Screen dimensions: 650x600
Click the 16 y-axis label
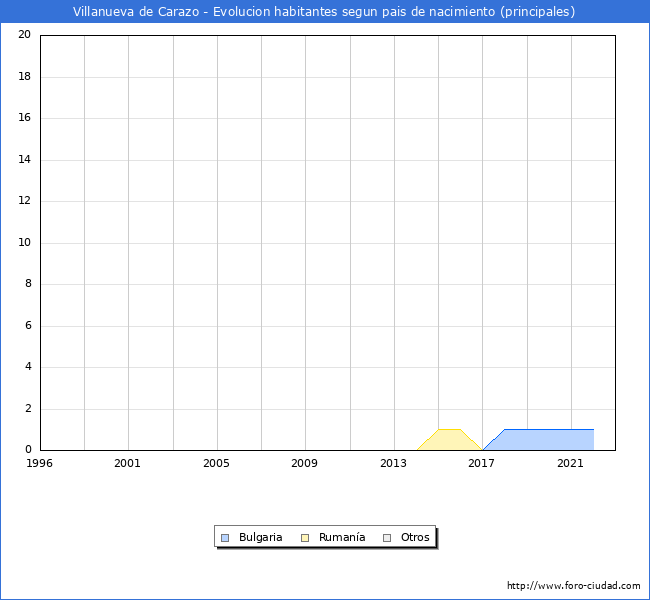(24, 117)
